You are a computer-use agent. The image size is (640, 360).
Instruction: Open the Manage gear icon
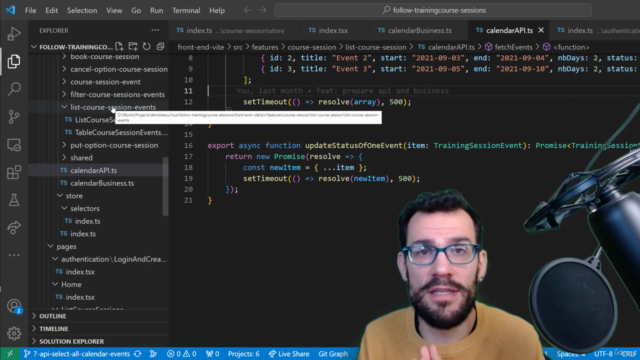[14, 333]
